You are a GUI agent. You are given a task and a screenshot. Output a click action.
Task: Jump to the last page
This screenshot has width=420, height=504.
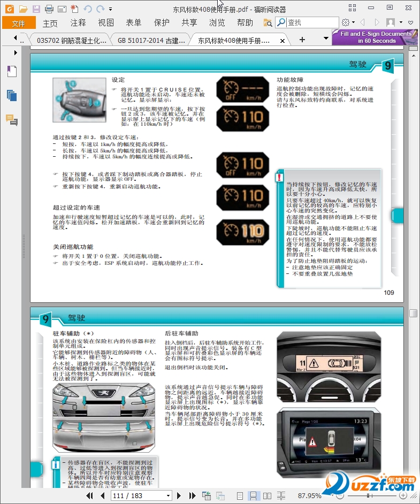click(192, 495)
